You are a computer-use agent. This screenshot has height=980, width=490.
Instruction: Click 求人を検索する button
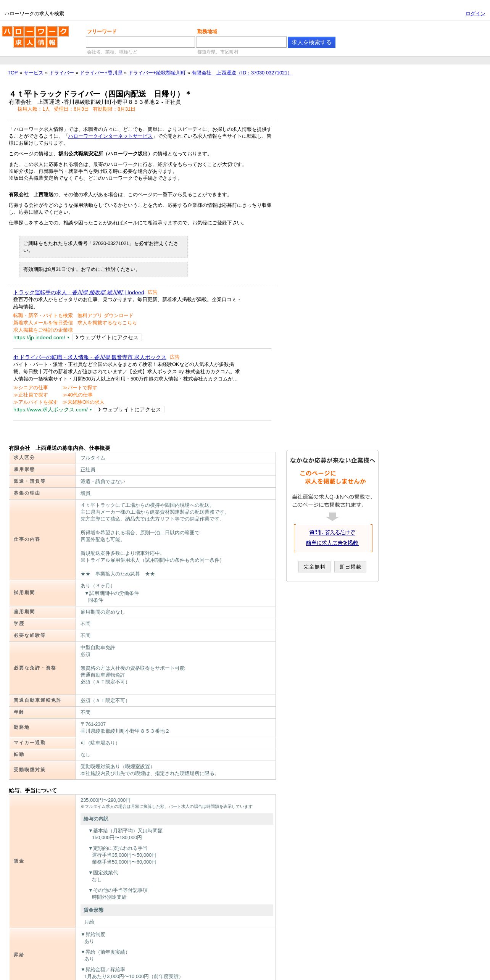311,42
